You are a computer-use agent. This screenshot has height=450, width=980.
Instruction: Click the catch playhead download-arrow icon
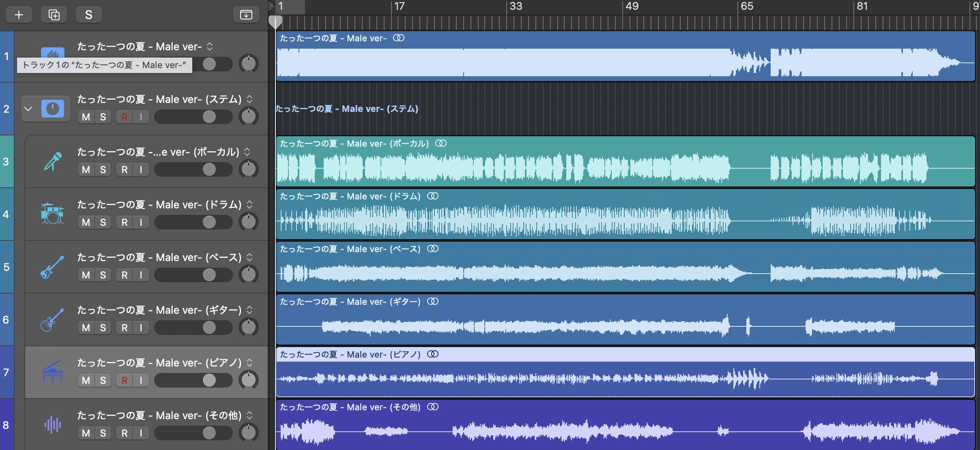tap(246, 15)
